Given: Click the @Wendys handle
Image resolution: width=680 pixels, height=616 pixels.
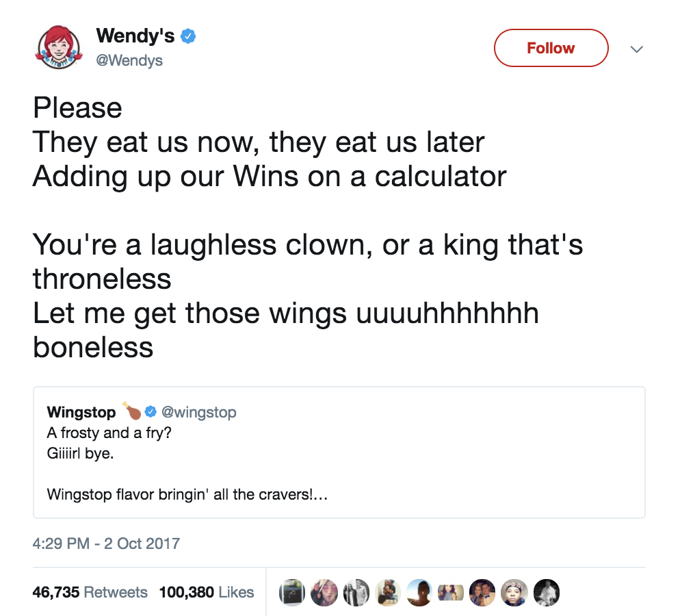Looking at the screenshot, I should pos(129,61).
